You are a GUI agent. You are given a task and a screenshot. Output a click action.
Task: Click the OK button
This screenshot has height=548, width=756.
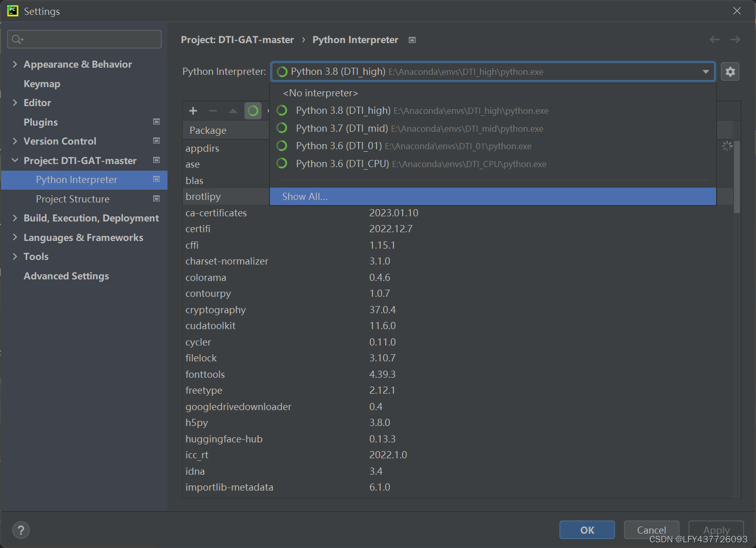click(587, 530)
